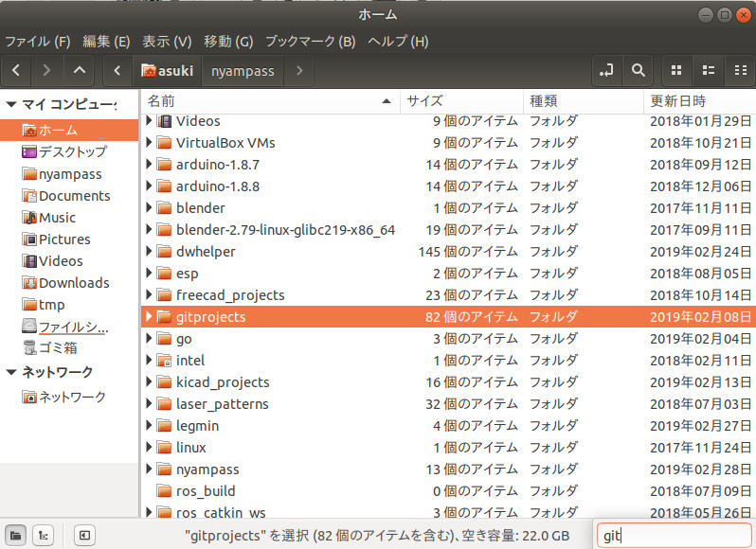
Task: Go back with toolbar back arrow
Action: click(x=16, y=71)
